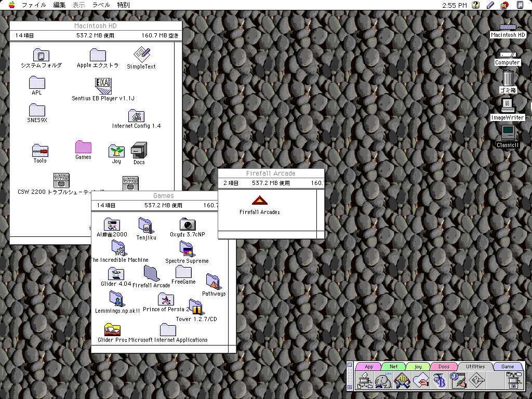
Task: Select the Lemmings.np.ok!! folder
Action: click(117, 299)
